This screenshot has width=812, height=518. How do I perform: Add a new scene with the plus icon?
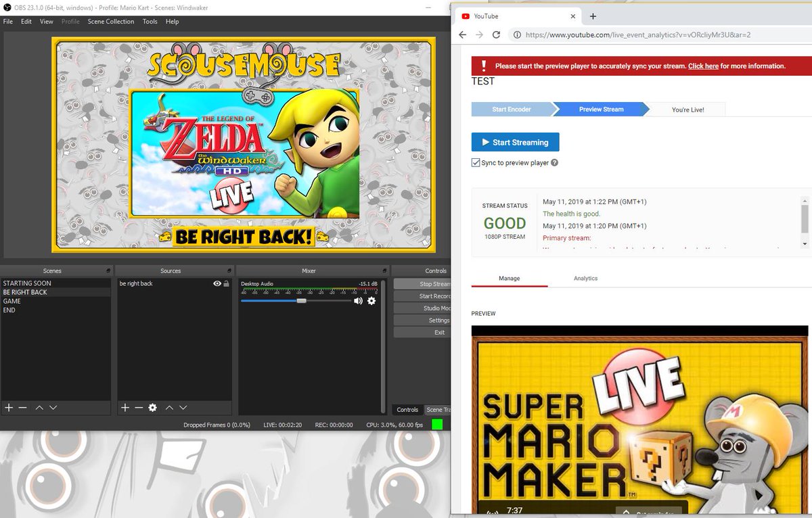pos(9,408)
